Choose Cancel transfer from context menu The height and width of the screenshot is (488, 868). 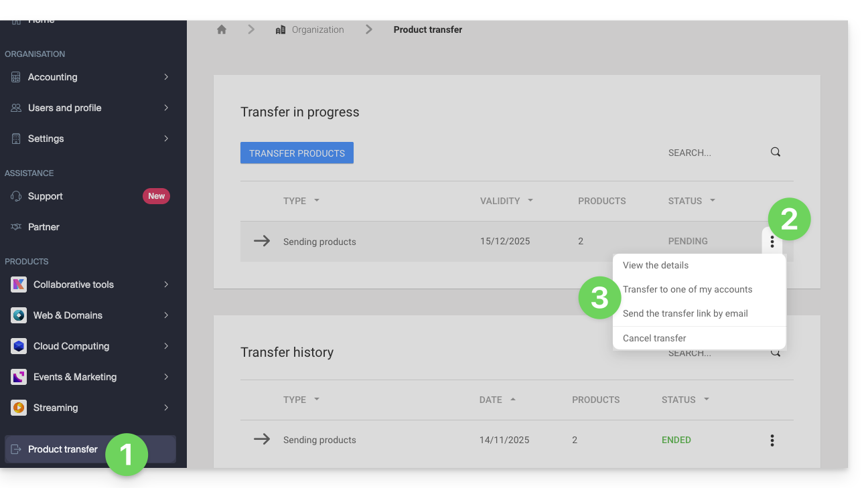pos(654,338)
